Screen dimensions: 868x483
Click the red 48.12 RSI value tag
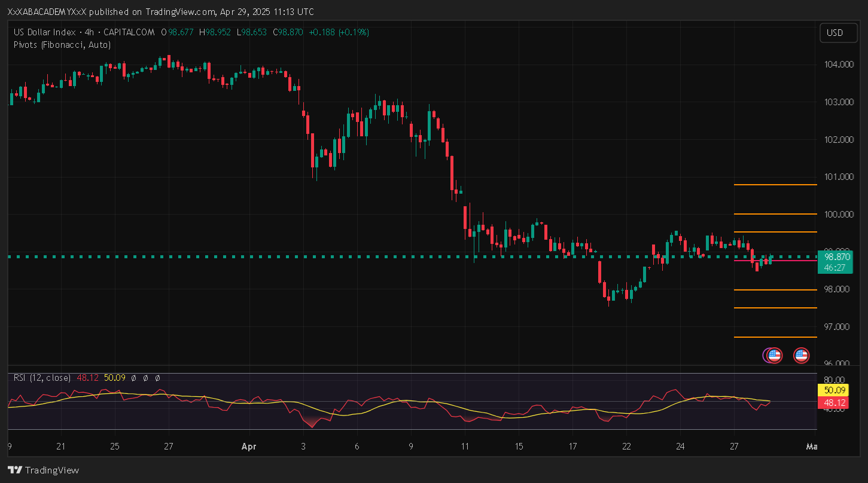[832, 403]
